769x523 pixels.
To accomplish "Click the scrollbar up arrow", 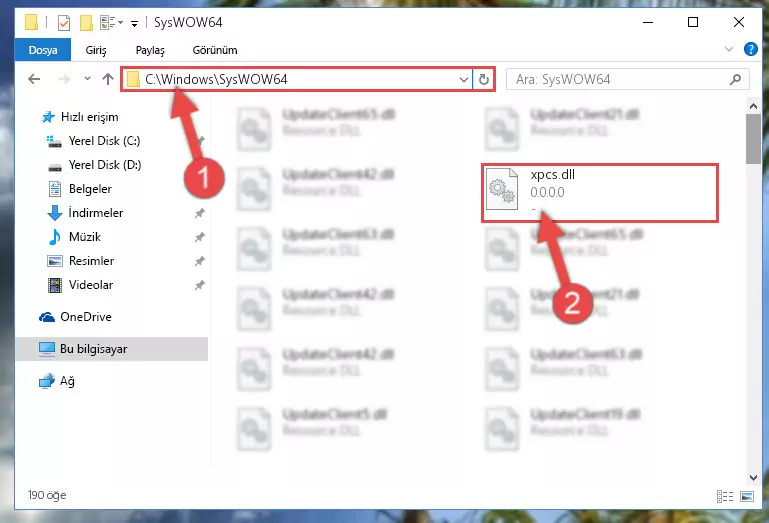I will [x=753, y=106].
